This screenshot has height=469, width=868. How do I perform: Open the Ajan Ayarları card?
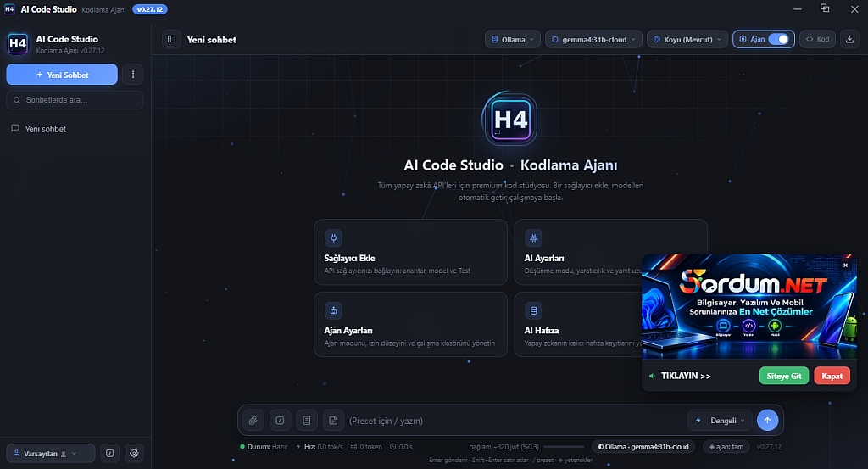pos(411,325)
